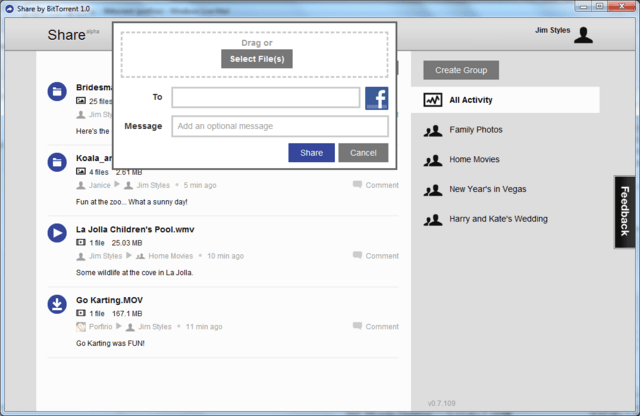Click the To recipient field
Screen dimensions: 640x416
(x=266, y=97)
